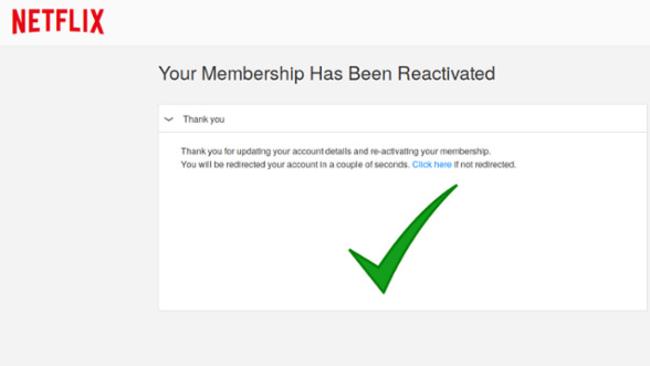This screenshot has width=650, height=366.
Task: Click the words 're-activating your membership'
Action: pyautogui.click(x=430, y=151)
